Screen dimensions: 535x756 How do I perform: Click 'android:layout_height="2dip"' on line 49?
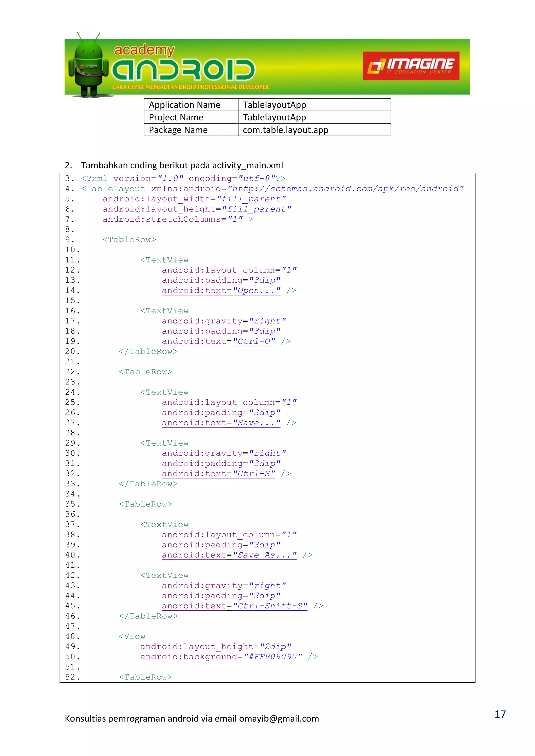pos(216,647)
